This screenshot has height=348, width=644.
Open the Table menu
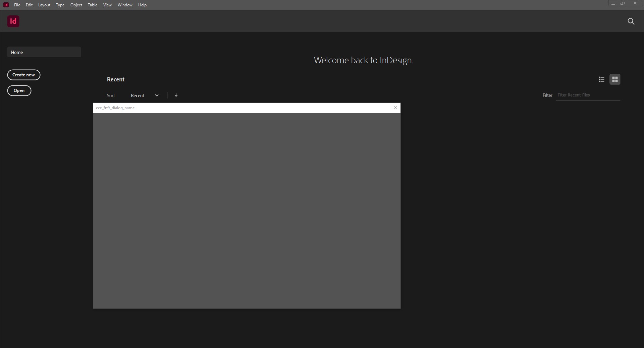[93, 5]
